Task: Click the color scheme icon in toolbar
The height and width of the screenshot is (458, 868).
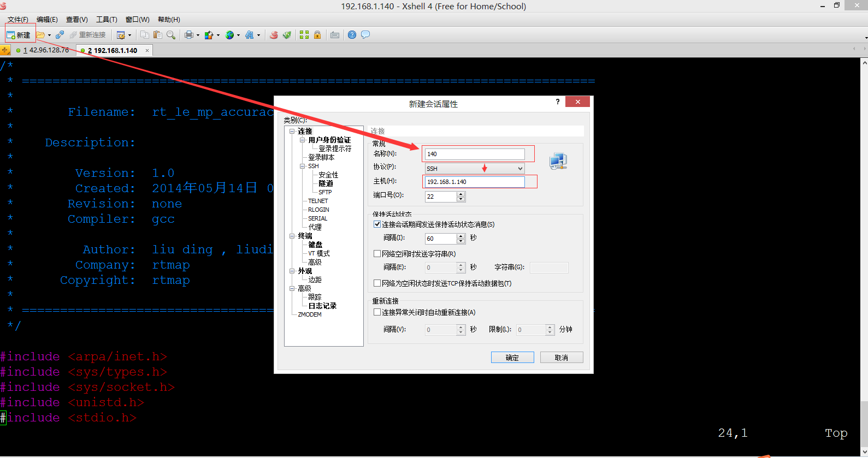Action: click(x=209, y=35)
